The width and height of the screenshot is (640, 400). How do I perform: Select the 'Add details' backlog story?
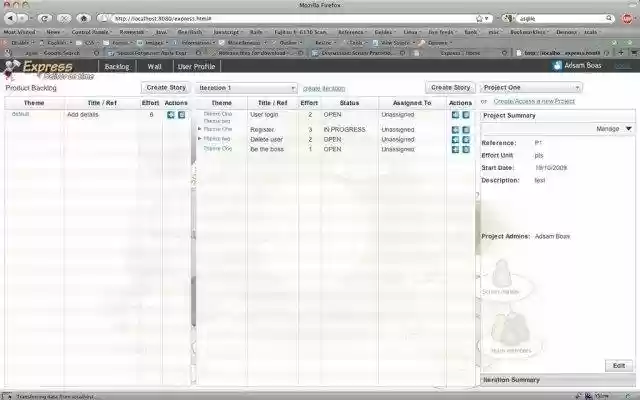coord(83,115)
